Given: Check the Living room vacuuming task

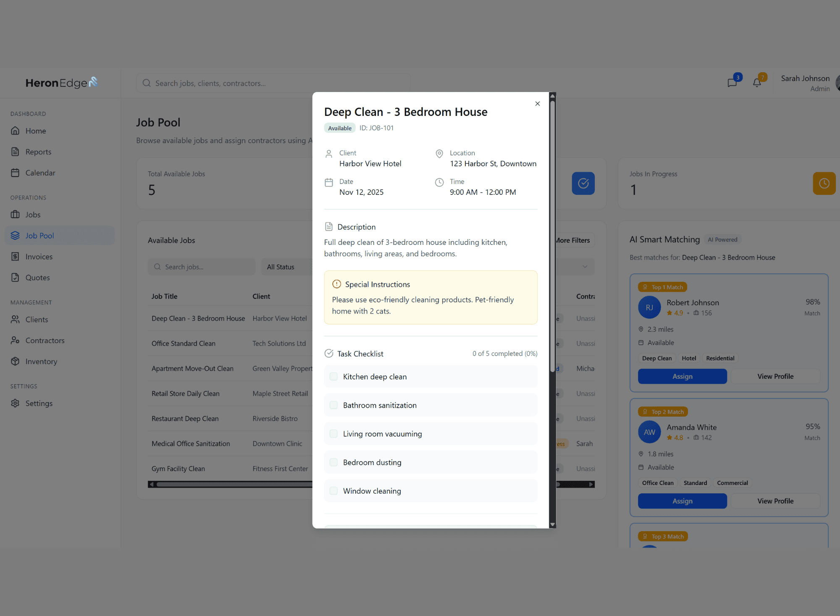Looking at the screenshot, I should click(x=333, y=434).
